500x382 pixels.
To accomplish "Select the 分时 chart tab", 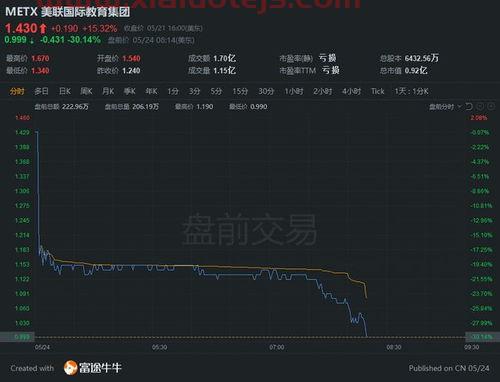I will 17,91.
